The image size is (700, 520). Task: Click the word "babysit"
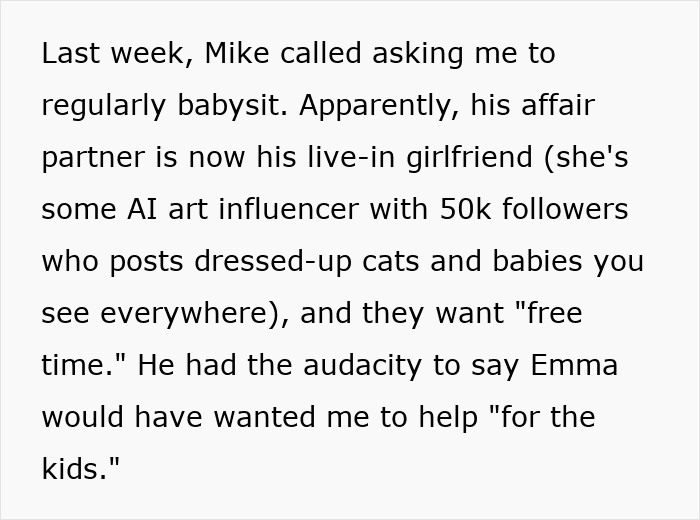232,106
